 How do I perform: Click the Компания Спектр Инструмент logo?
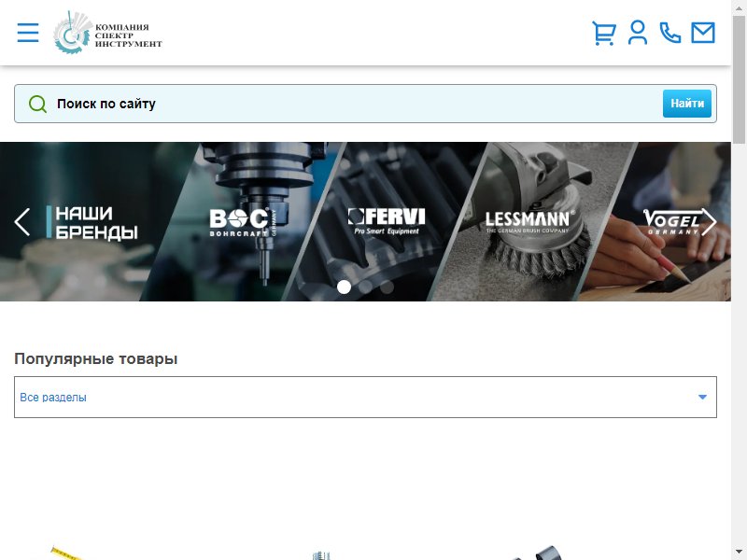pyautogui.click(x=107, y=33)
